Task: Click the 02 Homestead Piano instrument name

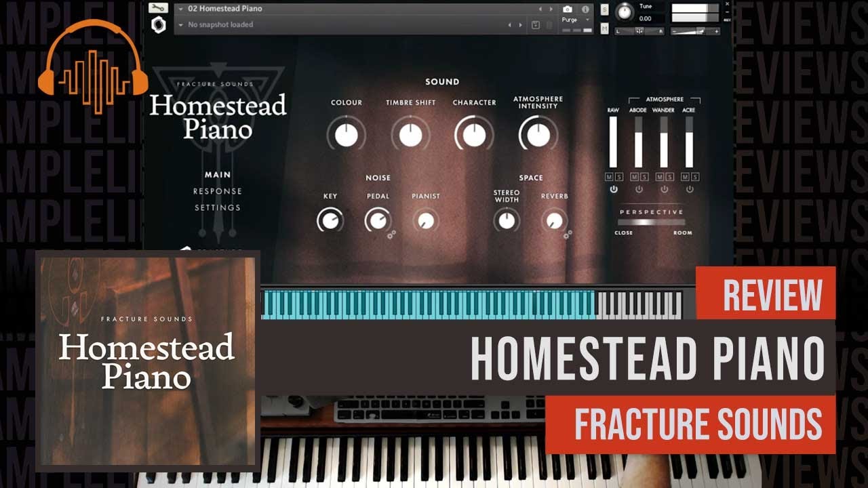Action: [225, 9]
